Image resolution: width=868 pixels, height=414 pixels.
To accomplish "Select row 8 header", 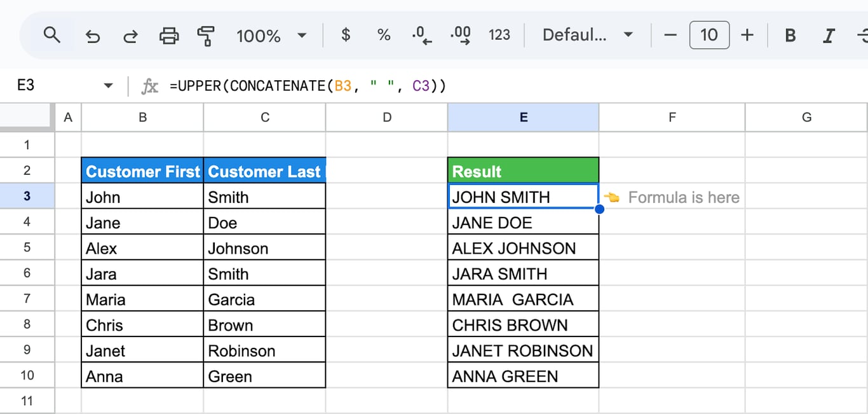I will tap(27, 324).
